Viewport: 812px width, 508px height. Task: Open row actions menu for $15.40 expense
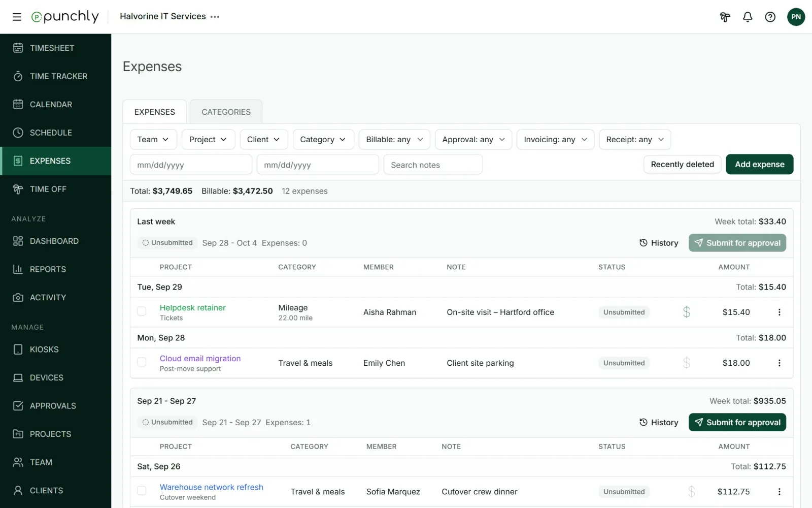[779, 312]
